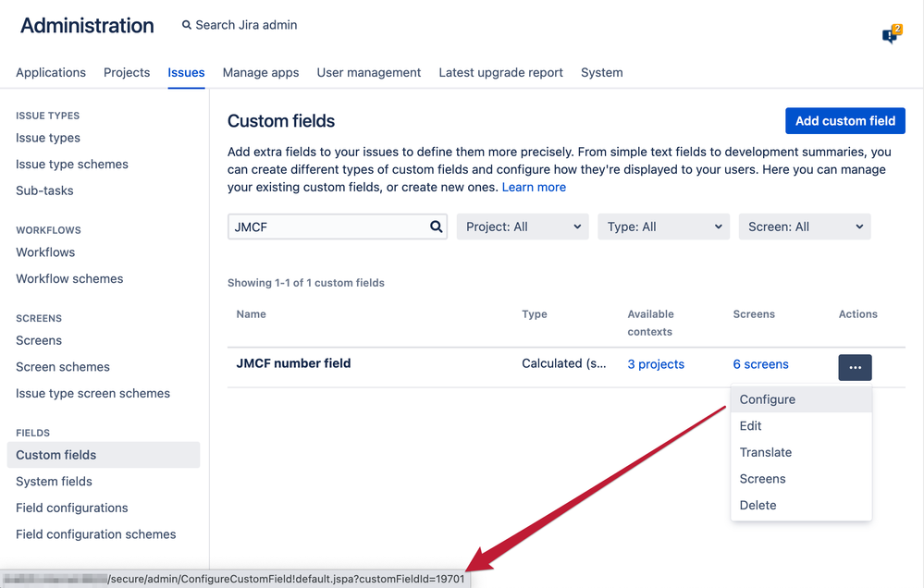Viewport: 924px width, 588px height.
Task: Select Custom fields in the sidebar
Action: [104, 455]
